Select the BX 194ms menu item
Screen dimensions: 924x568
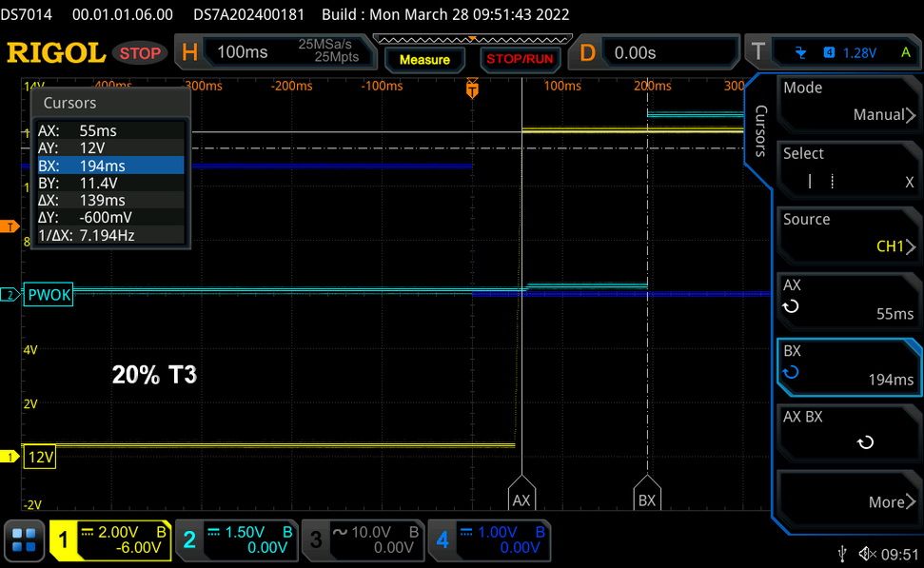[848, 366]
